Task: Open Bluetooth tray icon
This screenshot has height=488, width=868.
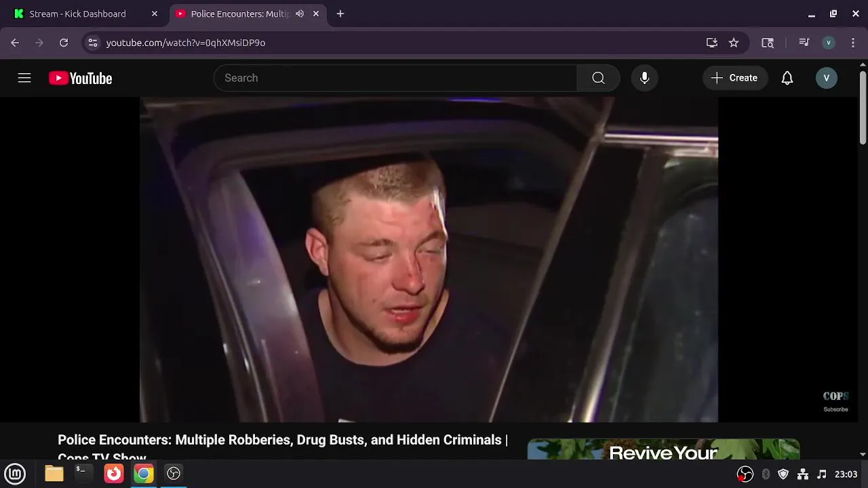Action: (766, 474)
